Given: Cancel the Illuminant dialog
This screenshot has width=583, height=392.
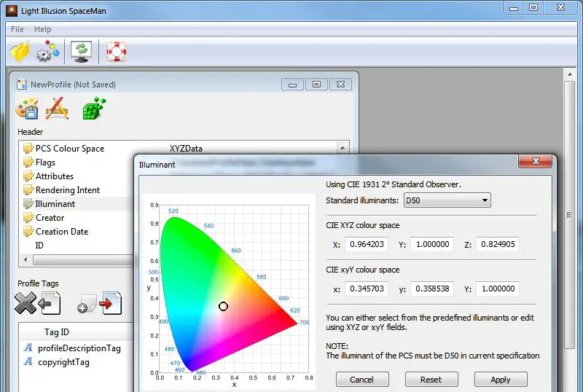Looking at the screenshot, I should pos(362,380).
